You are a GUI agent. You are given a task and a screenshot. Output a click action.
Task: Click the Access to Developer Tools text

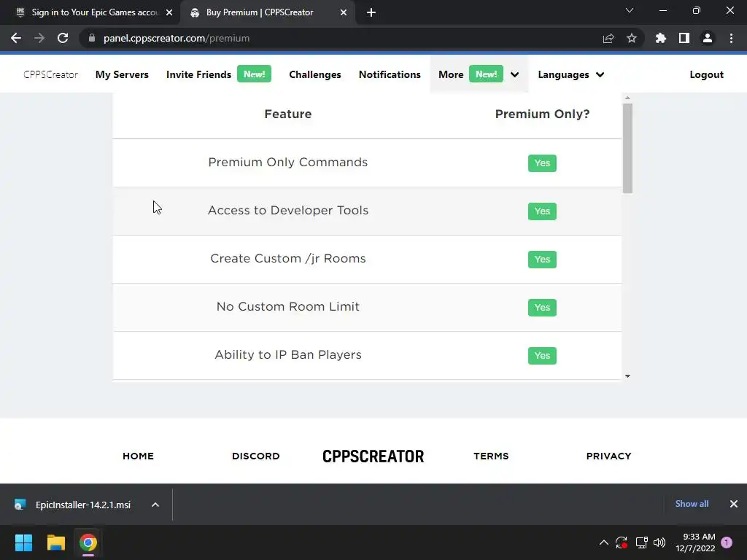pos(287,210)
